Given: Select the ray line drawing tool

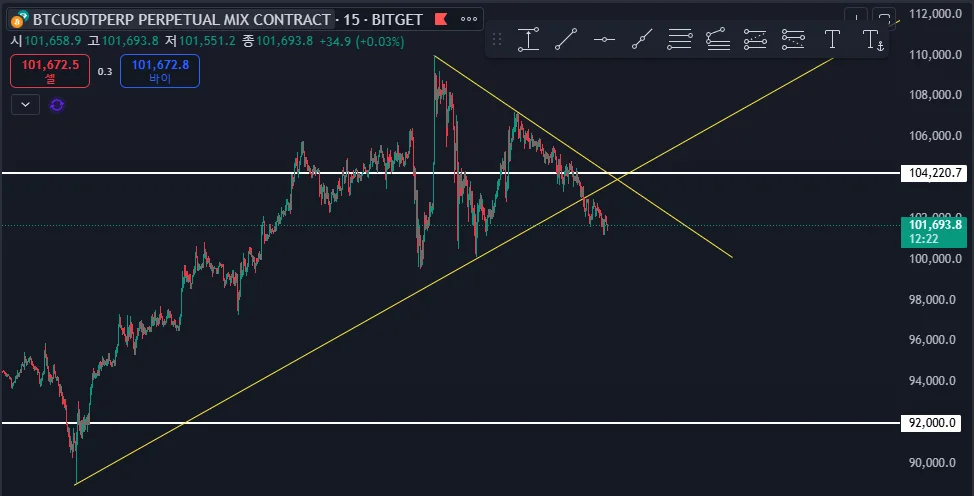Looking at the screenshot, I should (x=642, y=39).
